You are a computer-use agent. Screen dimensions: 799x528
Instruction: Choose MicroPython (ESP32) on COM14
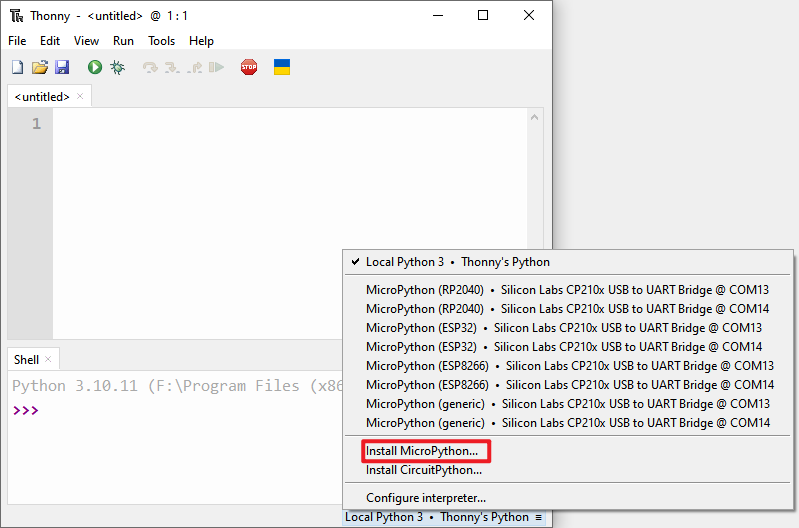click(x=568, y=347)
